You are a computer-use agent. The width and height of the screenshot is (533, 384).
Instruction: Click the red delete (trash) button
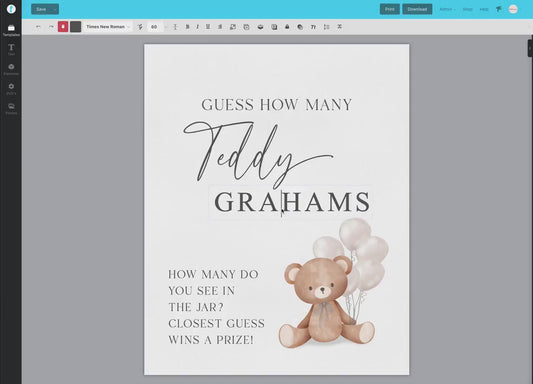pyautogui.click(x=63, y=27)
